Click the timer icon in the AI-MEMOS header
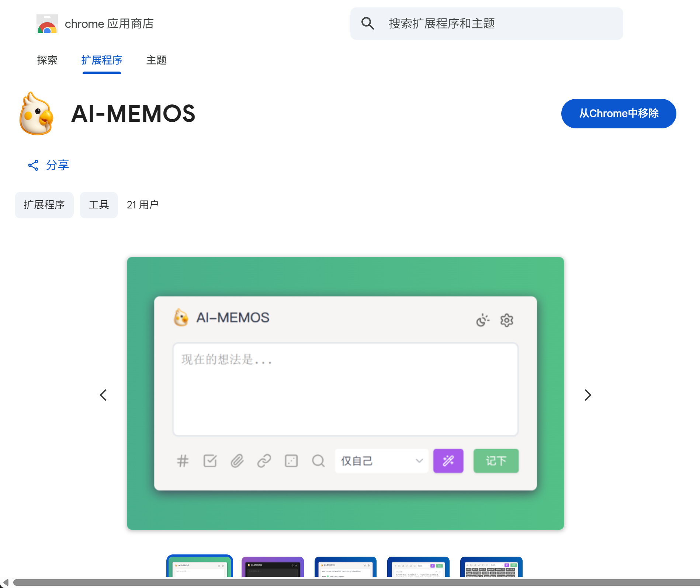Screen dimensions: 700x588 [x=482, y=320]
